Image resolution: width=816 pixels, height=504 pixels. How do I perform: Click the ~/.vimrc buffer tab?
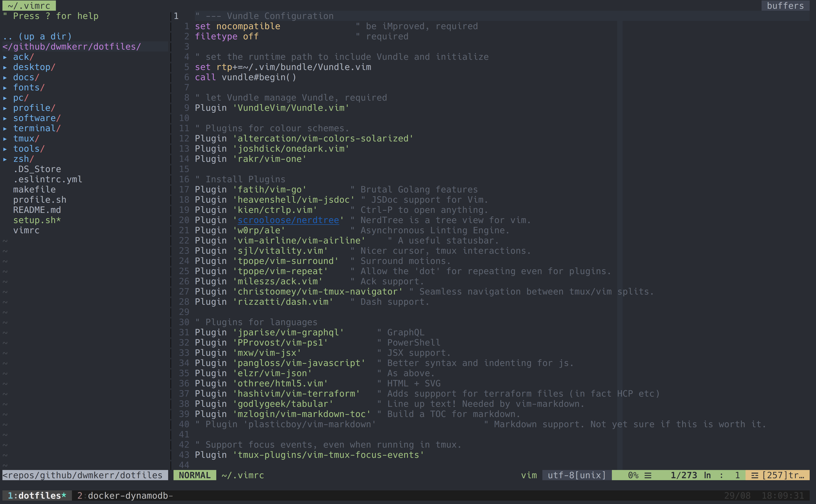coord(29,6)
